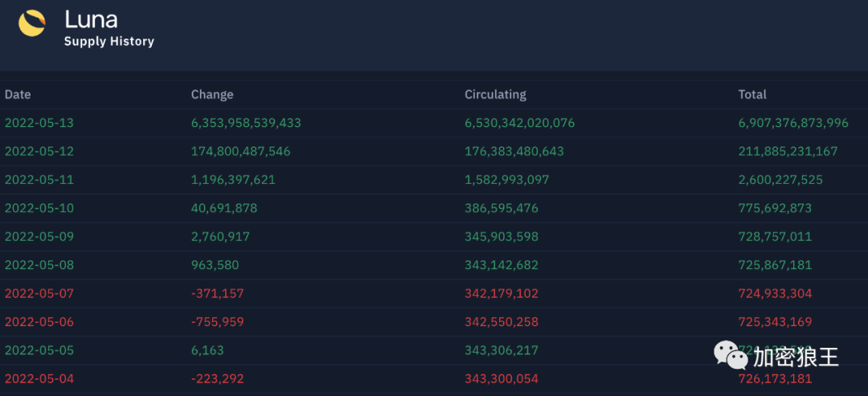Click total value 728,757,011
This screenshot has height=396, width=868.
coord(775,237)
